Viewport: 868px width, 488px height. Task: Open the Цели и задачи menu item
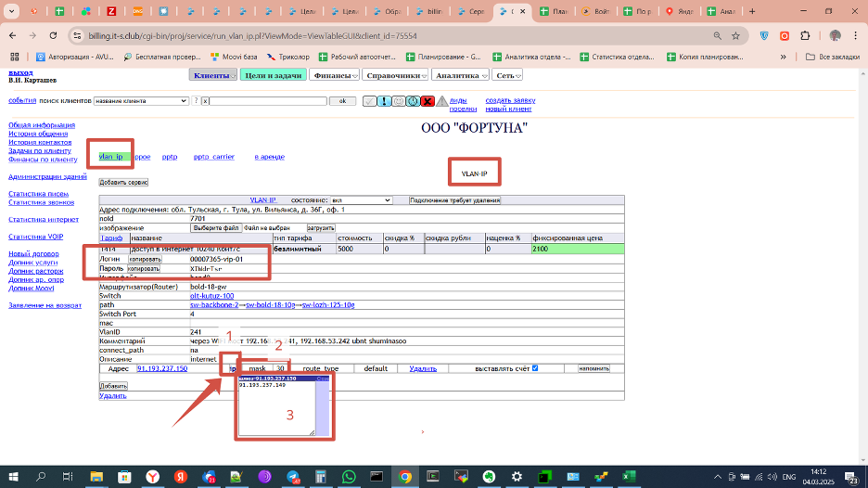point(273,75)
